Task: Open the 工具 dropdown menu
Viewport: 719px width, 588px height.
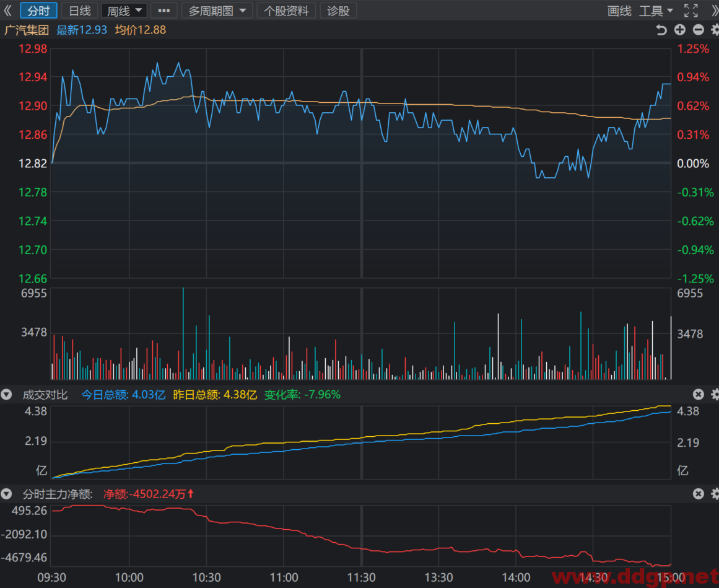Action: 656,11
